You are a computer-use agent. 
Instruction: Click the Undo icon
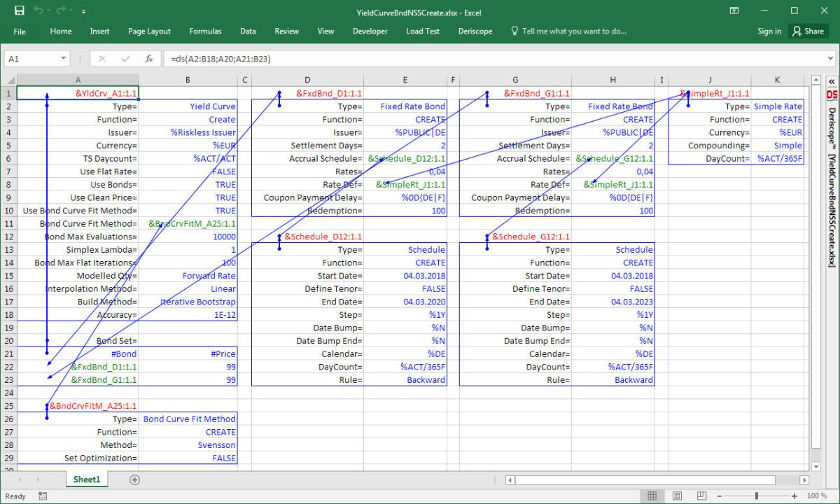pos(38,12)
